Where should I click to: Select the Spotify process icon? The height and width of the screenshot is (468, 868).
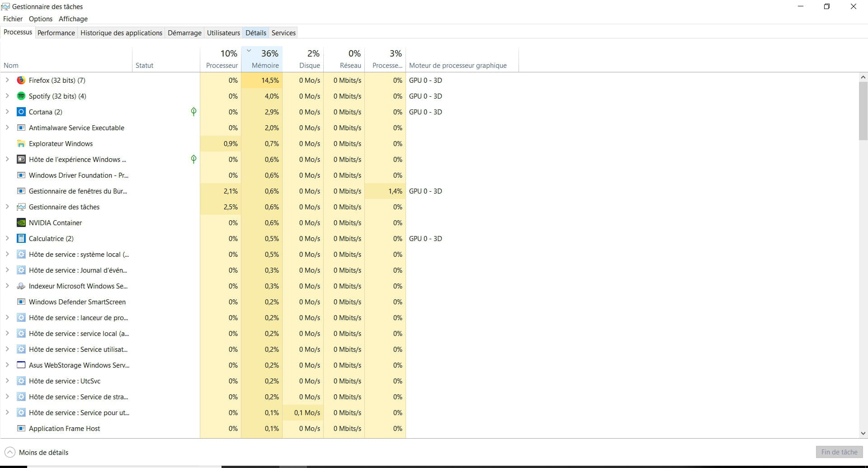point(21,96)
